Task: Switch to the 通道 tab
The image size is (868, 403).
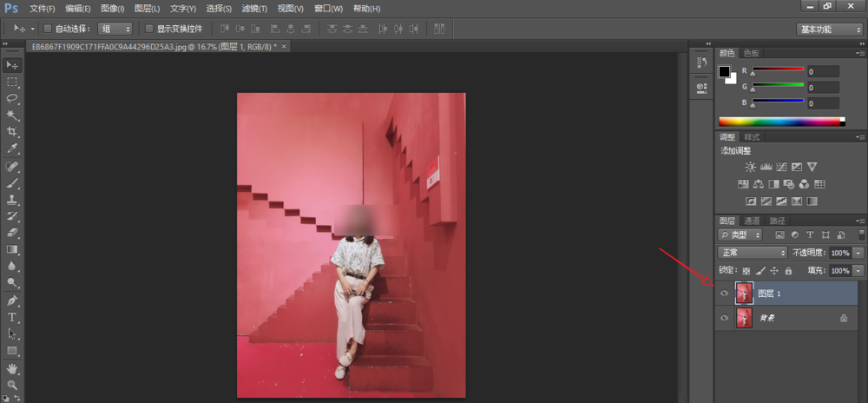Action: pos(752,221)
